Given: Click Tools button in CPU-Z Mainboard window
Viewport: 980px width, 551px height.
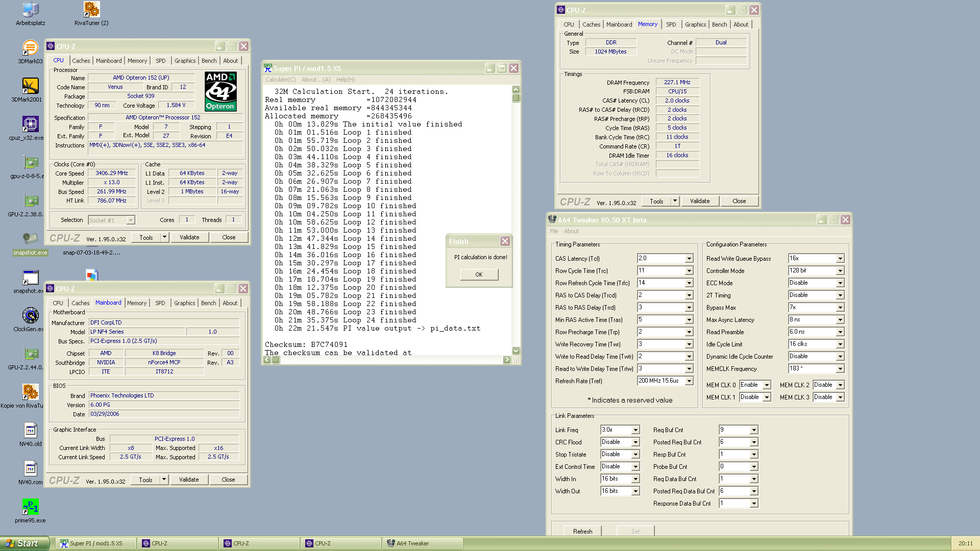Looking at the screenshot, I should click(x=145, y=480).
